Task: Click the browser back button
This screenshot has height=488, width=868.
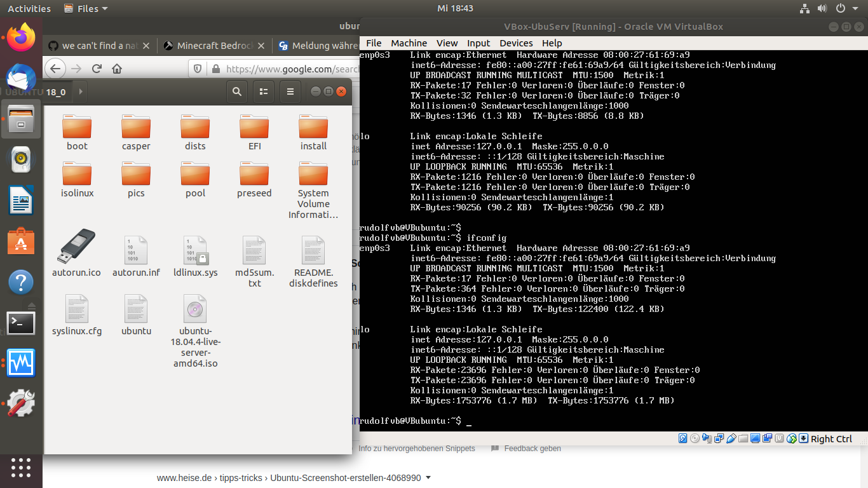Action: (55, 69)
